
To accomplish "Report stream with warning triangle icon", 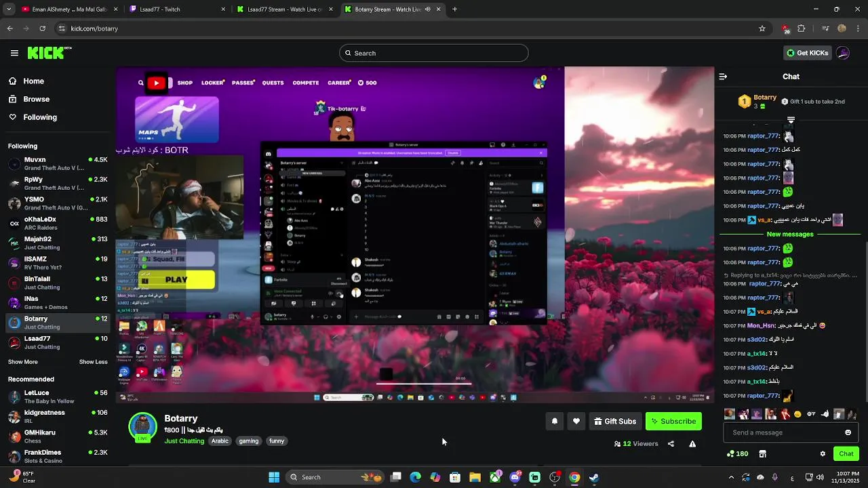I will 692,444.
